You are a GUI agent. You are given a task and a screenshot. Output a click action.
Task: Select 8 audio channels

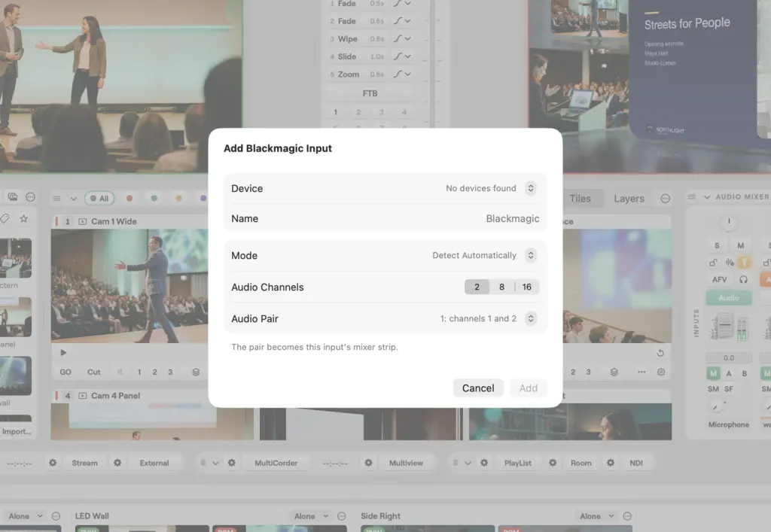[501, 287]
